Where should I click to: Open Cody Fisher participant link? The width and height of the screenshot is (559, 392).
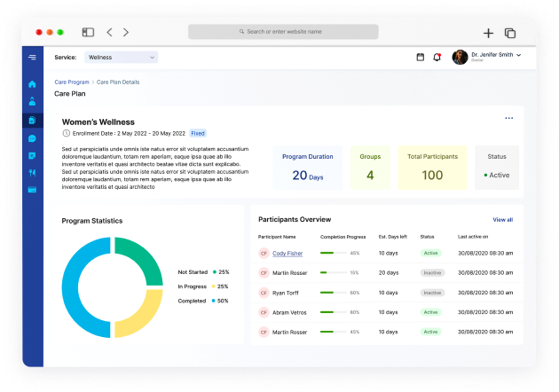tap(287, 253)
